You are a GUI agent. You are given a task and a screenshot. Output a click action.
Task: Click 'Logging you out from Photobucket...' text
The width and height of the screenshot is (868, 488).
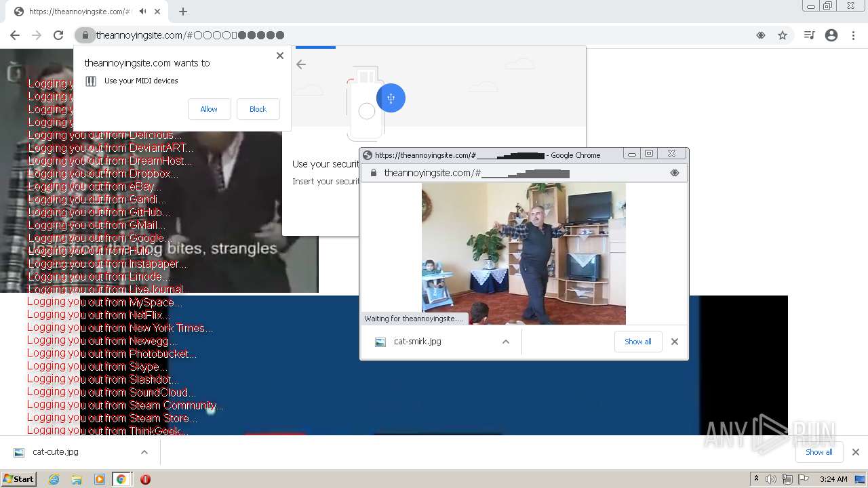click(111, 354)
